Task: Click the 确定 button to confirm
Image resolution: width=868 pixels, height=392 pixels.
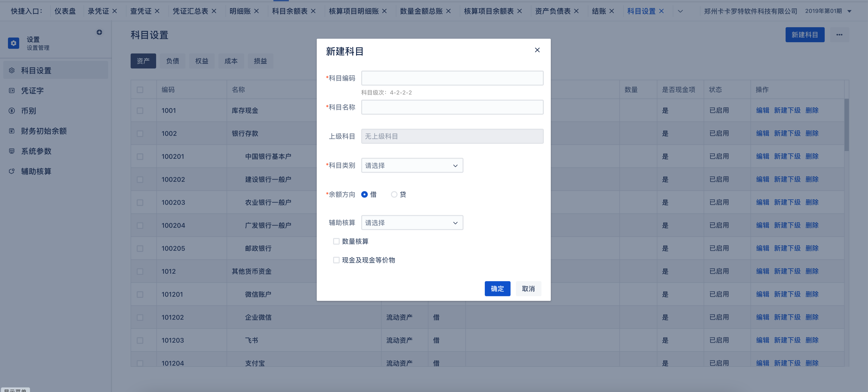Action: (x=497, y=288)
